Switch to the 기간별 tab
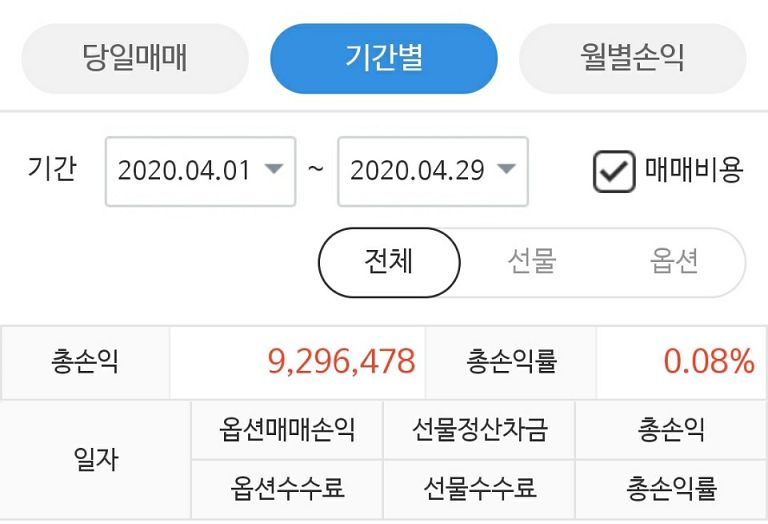Screen dimensions: 768x524 384,58
